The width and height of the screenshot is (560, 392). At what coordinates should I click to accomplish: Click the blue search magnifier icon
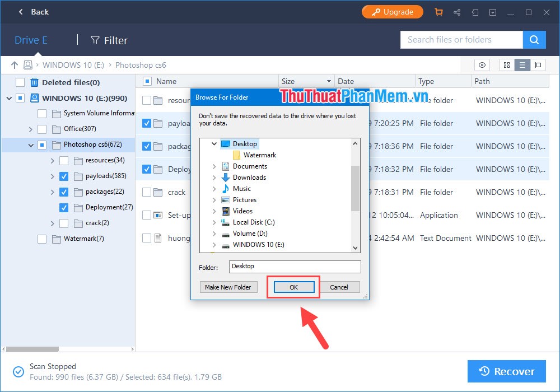(x=534, y=40)
